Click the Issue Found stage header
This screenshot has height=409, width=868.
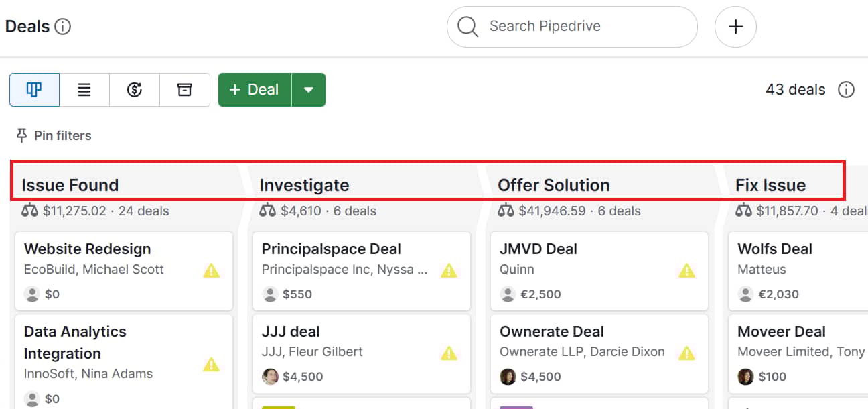point(70,185)
